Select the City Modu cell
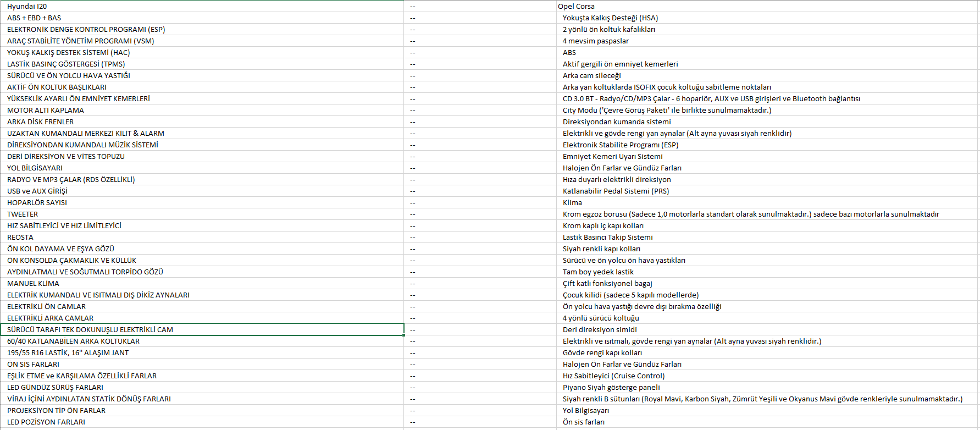The image size is (980, 430). 767,110
